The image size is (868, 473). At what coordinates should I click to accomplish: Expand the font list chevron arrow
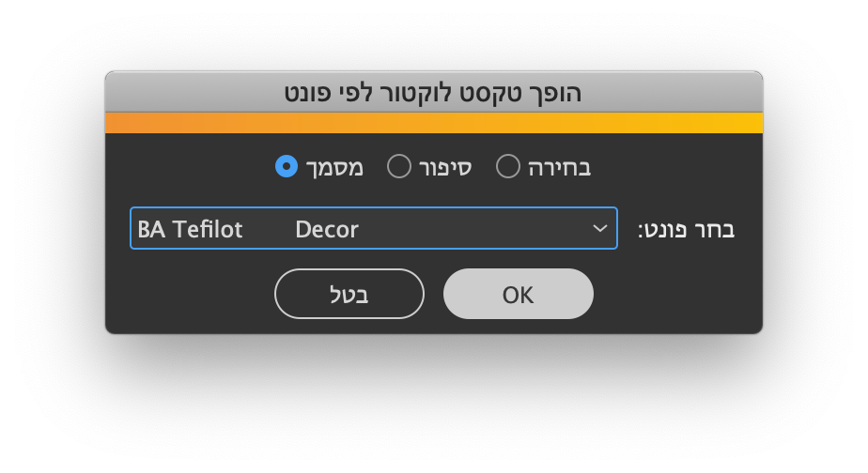click(x=599, y=229)
